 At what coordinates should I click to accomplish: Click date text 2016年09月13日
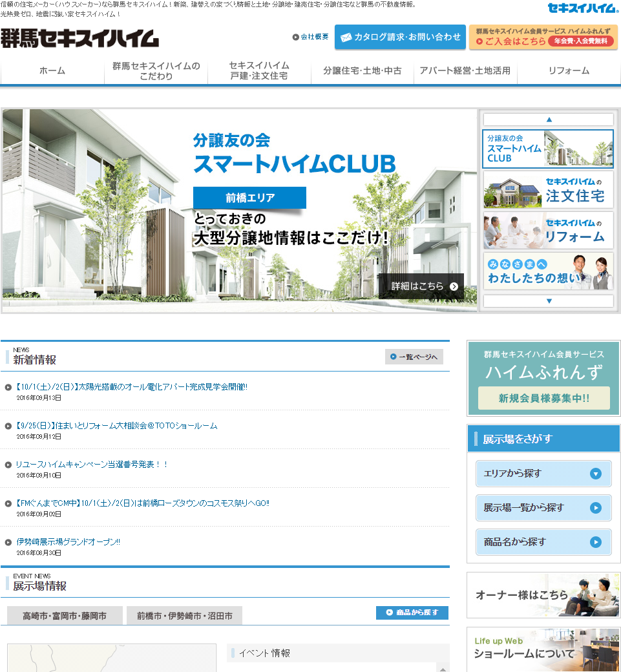[x=39, y=398]
